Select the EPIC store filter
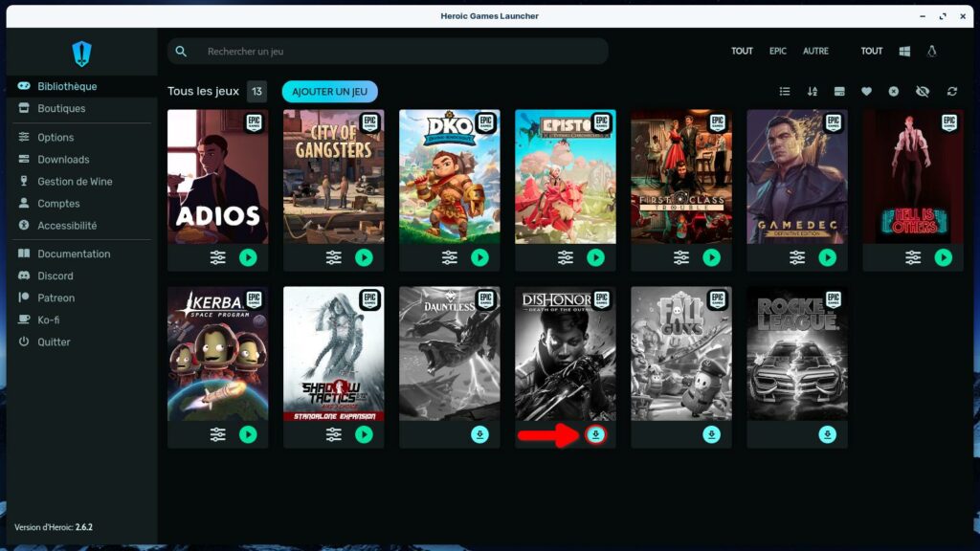 (x=777, y=51)
